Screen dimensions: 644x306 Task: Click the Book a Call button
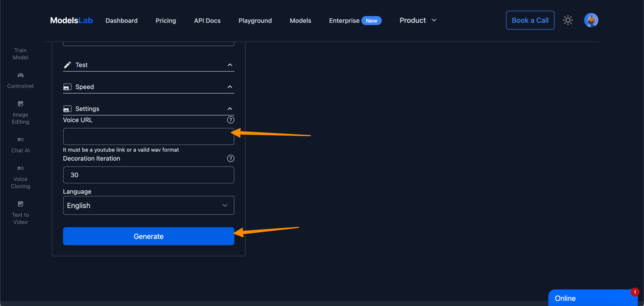[530, 20]
